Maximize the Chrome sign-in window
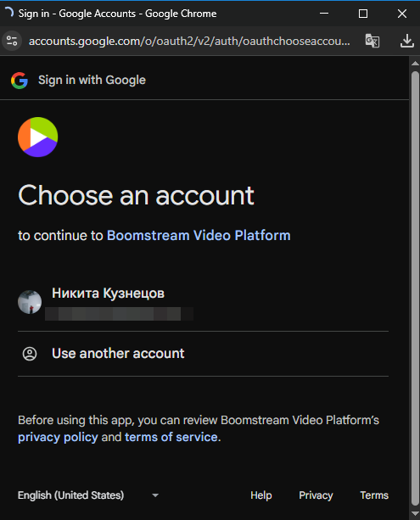 pos(363,14)
